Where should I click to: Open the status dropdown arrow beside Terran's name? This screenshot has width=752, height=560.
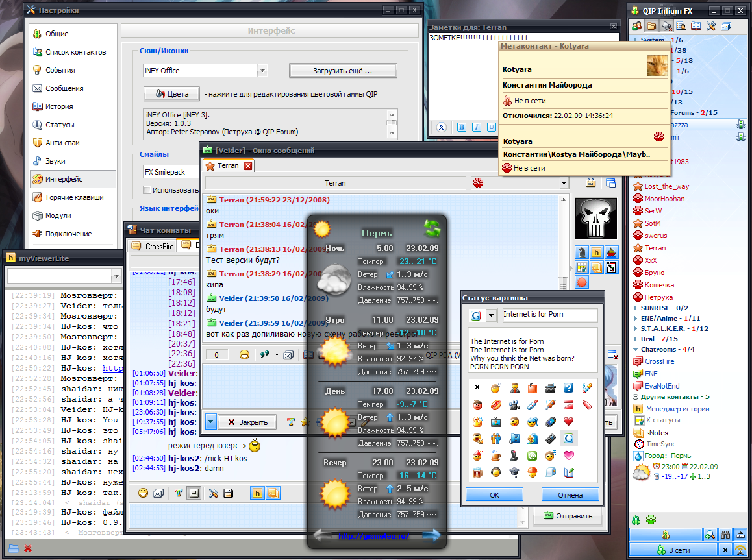[x=564, y=183]
